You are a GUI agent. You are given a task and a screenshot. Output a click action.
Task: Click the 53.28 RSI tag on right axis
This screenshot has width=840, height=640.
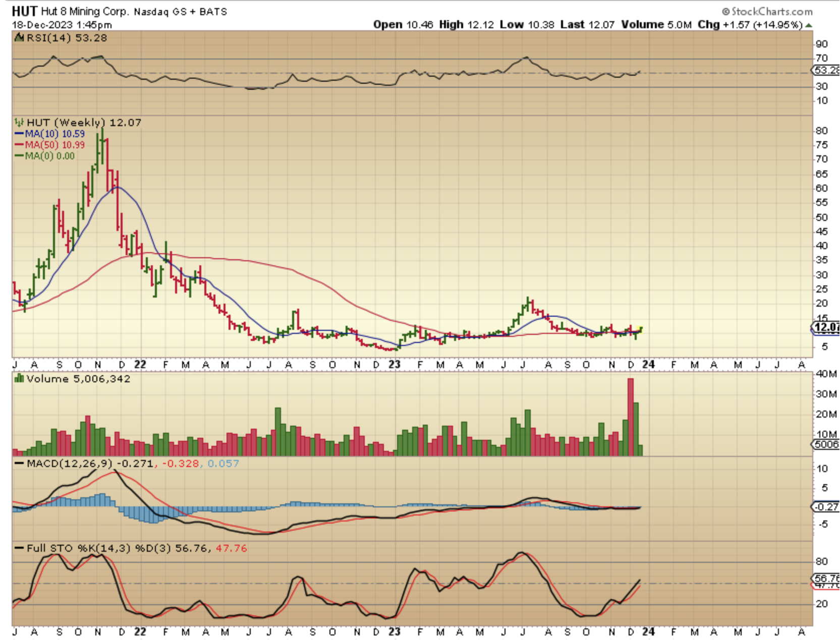(x=826, y=70)
